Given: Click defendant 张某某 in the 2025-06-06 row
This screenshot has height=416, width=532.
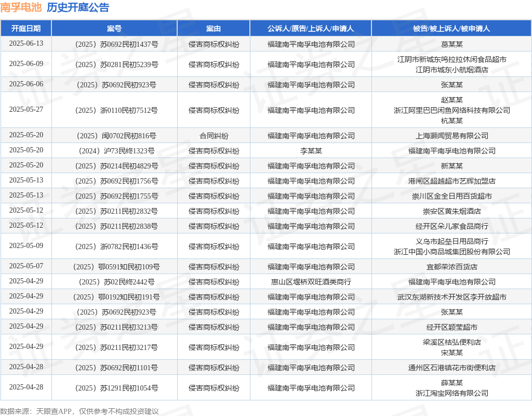Looking at the screenshot, I should coord(452,85).
